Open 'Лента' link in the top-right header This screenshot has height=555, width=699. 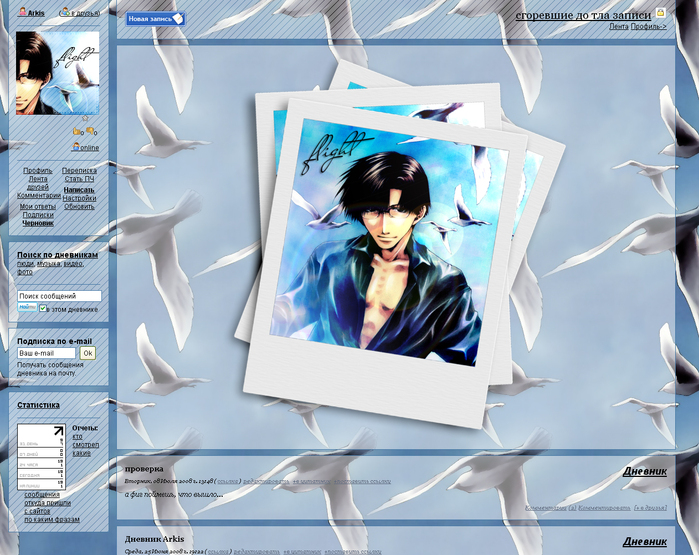[x=619, y=27]
